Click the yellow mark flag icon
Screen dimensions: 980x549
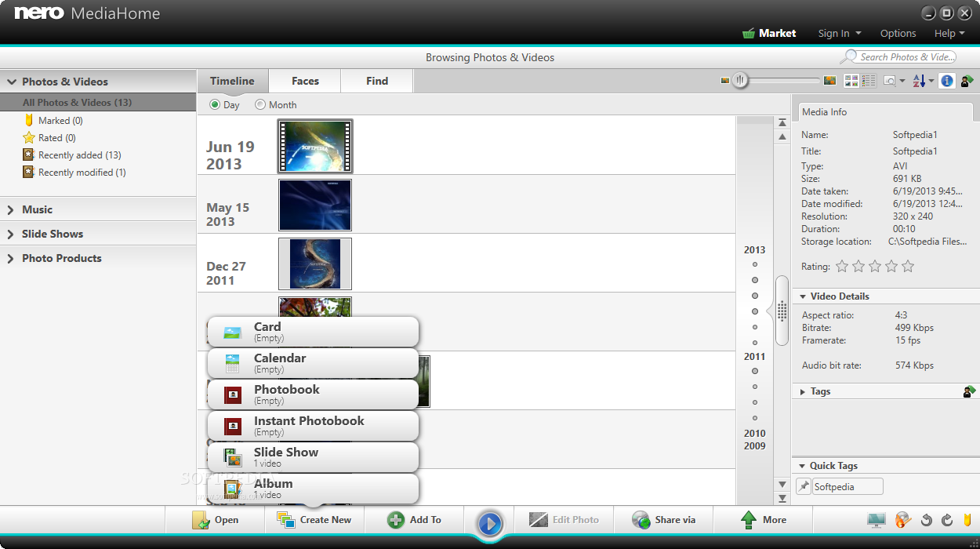(967, 519)
